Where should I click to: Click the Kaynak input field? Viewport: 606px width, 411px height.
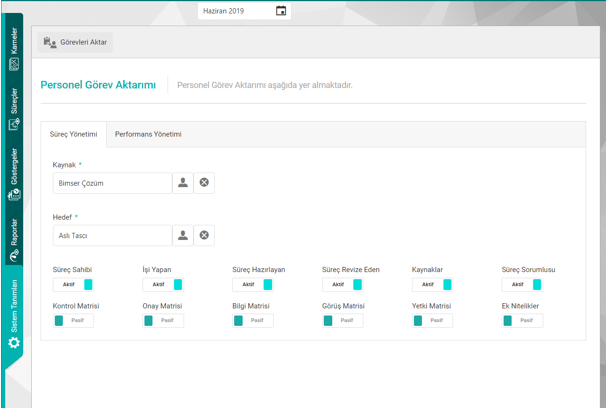(112, 183)
